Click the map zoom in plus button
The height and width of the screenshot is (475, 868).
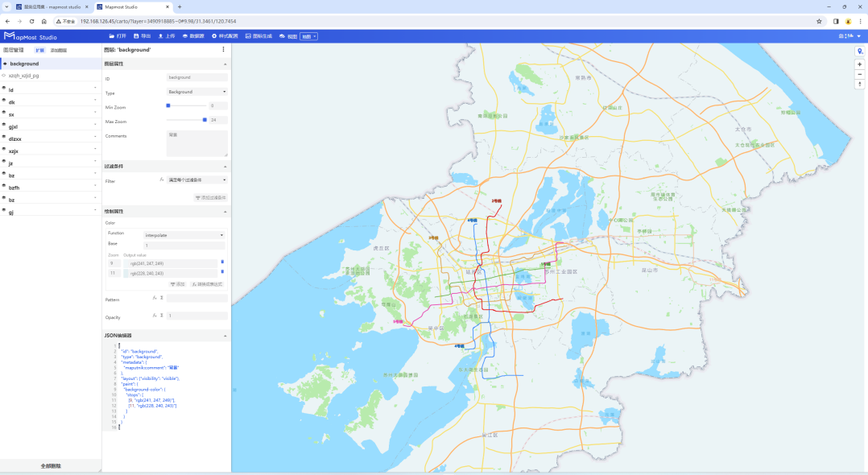tap(859, 64)
